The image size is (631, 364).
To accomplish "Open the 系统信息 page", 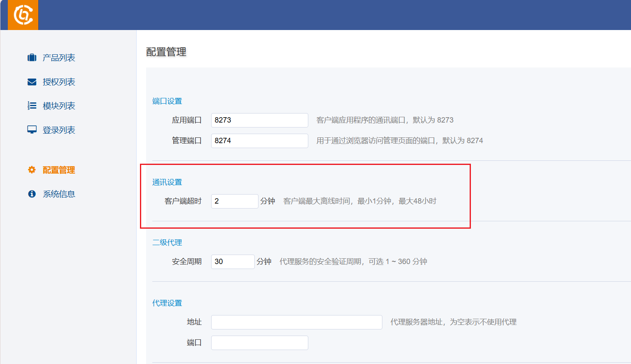I will 59,194.
